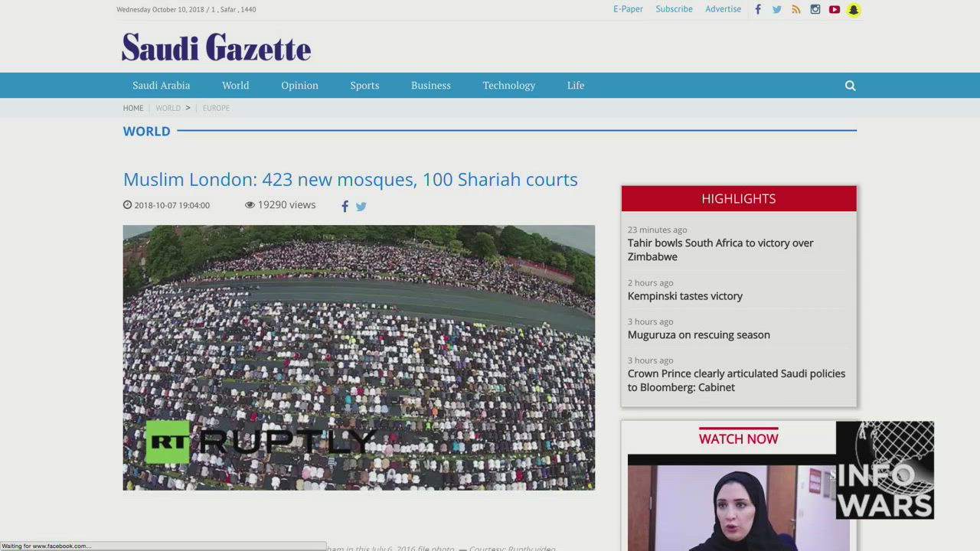Open the Tahir bowls South Africa headline
This screenshot has width=980, height=551.
click(x=720, y=249)
